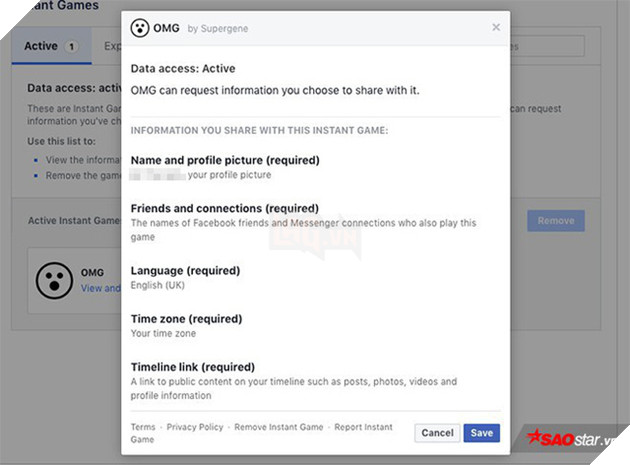Switch to the Active tab
Screen dimensions: 630x465
click(x=51, y=46)
